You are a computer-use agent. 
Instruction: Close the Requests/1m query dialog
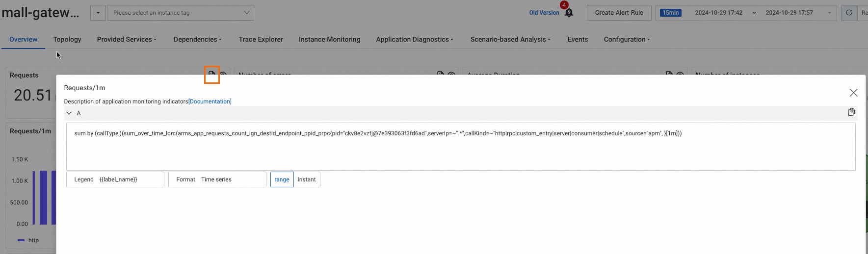click(x=853, y=93)
